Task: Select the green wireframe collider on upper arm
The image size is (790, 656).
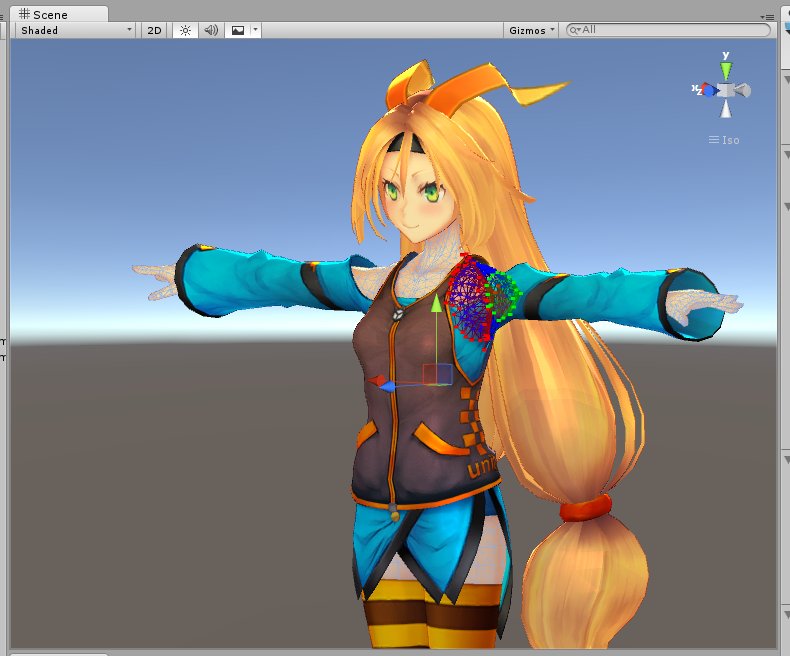Action: [502, 297]
